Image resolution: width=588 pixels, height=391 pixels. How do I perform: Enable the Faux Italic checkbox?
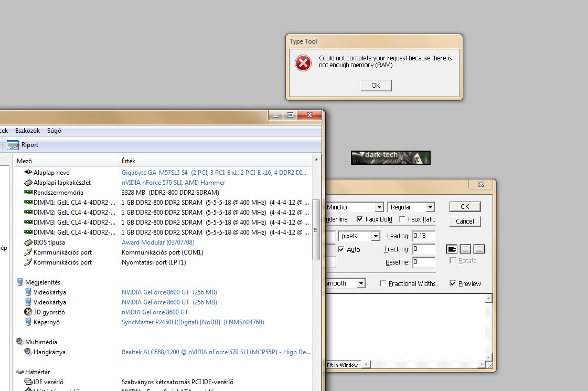403,219
